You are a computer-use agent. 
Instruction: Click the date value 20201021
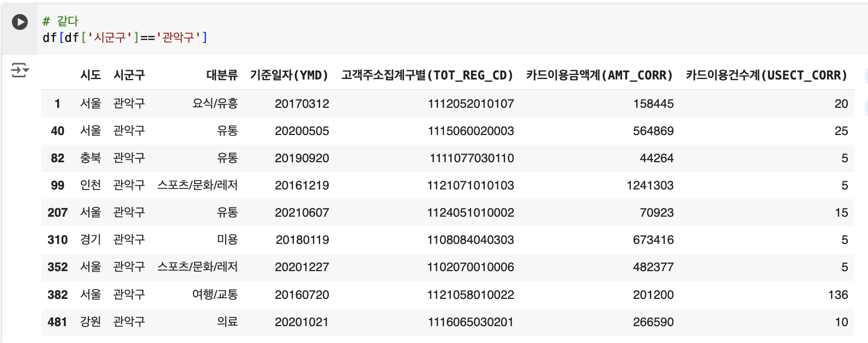click(302, 322)
